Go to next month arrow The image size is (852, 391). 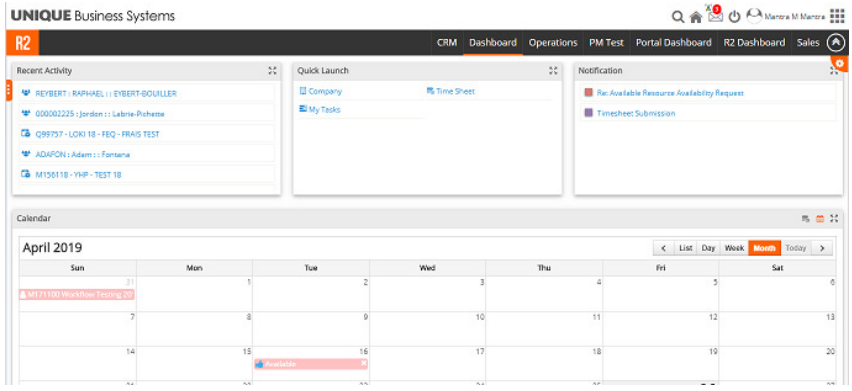point(822,248)
